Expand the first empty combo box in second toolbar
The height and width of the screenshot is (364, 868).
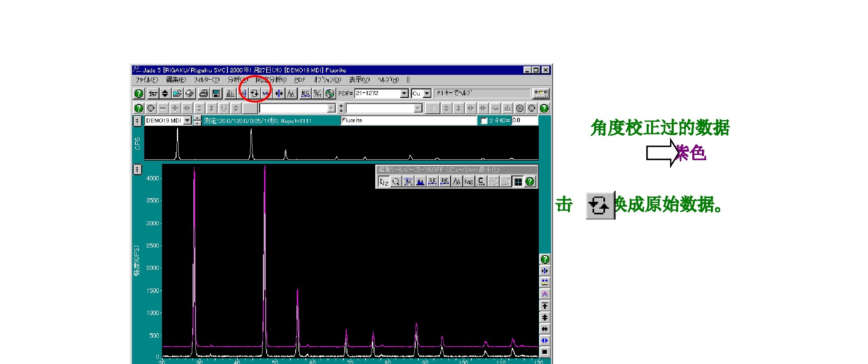(x=331, y=108)
